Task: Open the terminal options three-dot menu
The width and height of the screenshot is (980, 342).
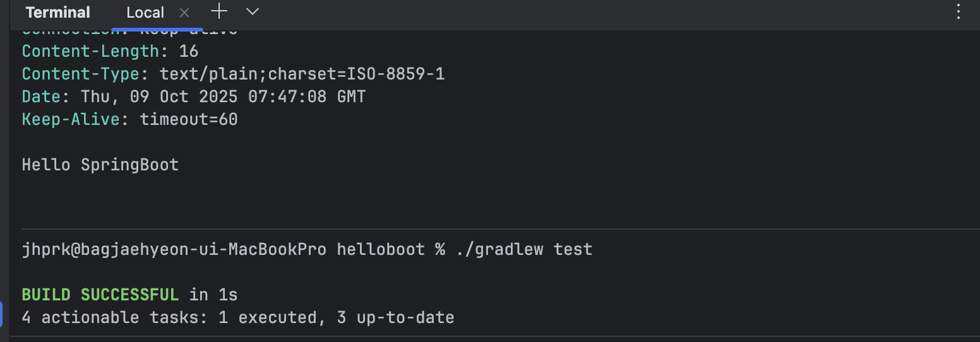Action: 959,12
